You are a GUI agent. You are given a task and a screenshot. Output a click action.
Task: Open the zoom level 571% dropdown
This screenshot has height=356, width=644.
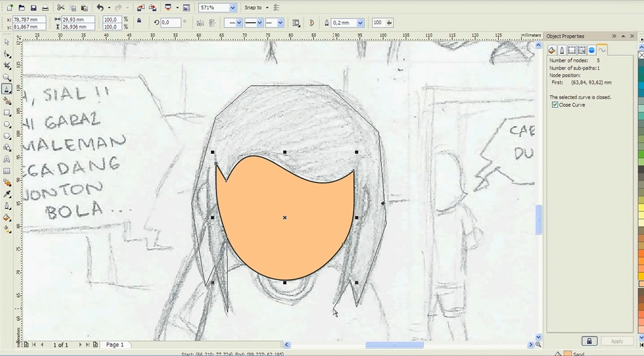233,8
